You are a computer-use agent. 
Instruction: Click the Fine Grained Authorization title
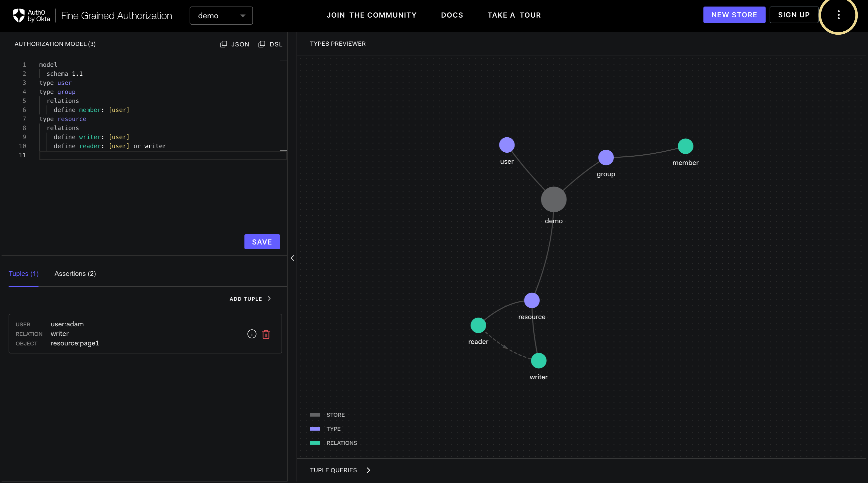tap(116, 16)
